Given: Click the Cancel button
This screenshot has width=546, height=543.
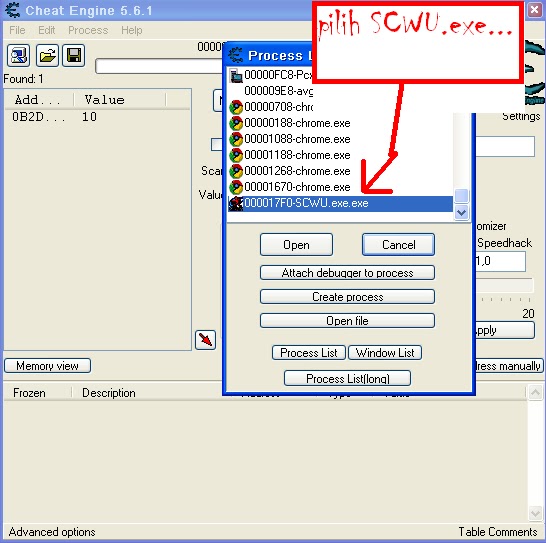Looking at the screenshot, I should coord(399,245).
